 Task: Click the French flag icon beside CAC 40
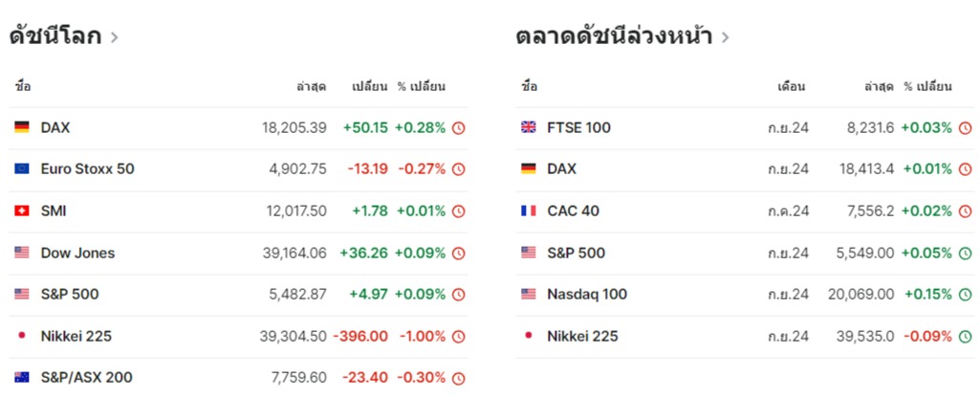[528, 211]
